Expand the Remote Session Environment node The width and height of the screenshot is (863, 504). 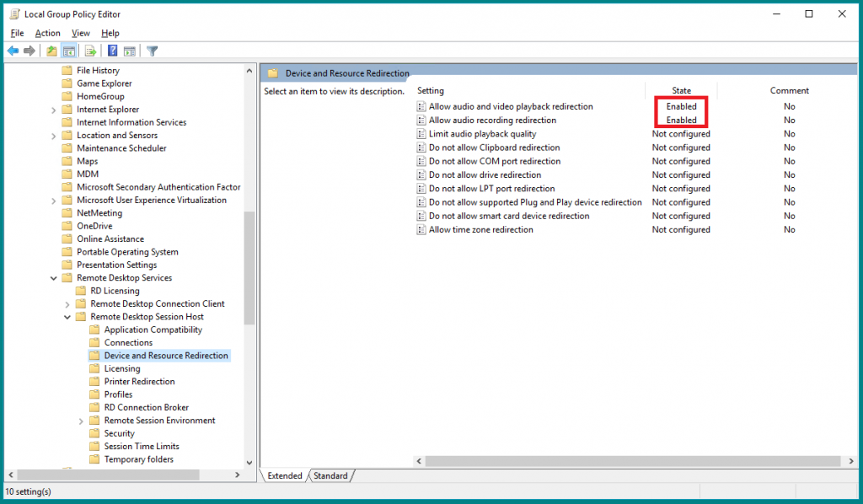(81, 421)
